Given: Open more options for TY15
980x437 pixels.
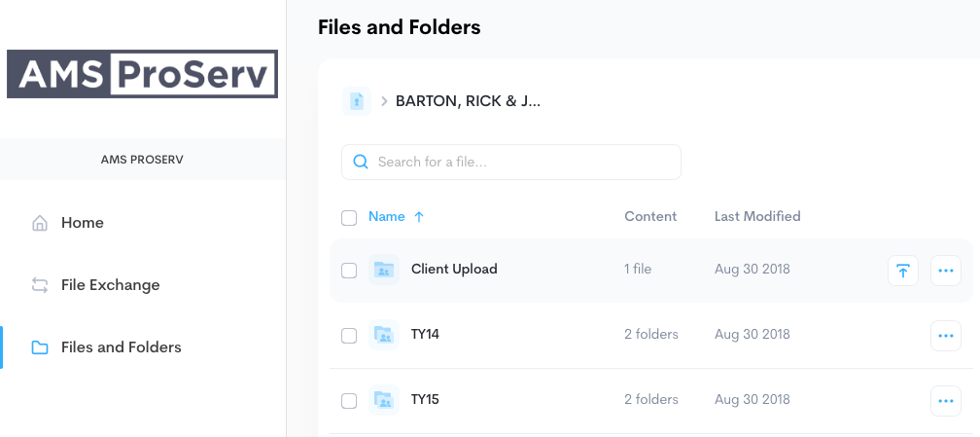Looking at the screenshot, I should point(946,401).
